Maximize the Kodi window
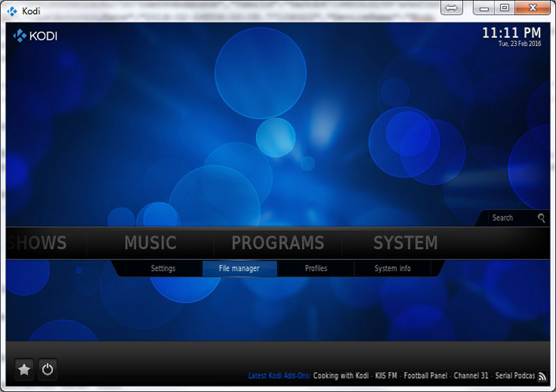 (x=505, y=8)
